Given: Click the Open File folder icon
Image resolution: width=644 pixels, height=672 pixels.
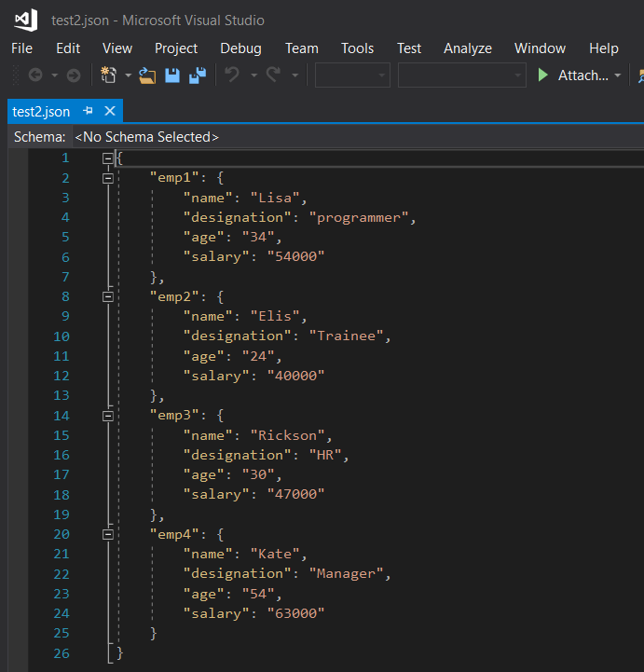Looking at the screenshot, I should coord(147,75).
